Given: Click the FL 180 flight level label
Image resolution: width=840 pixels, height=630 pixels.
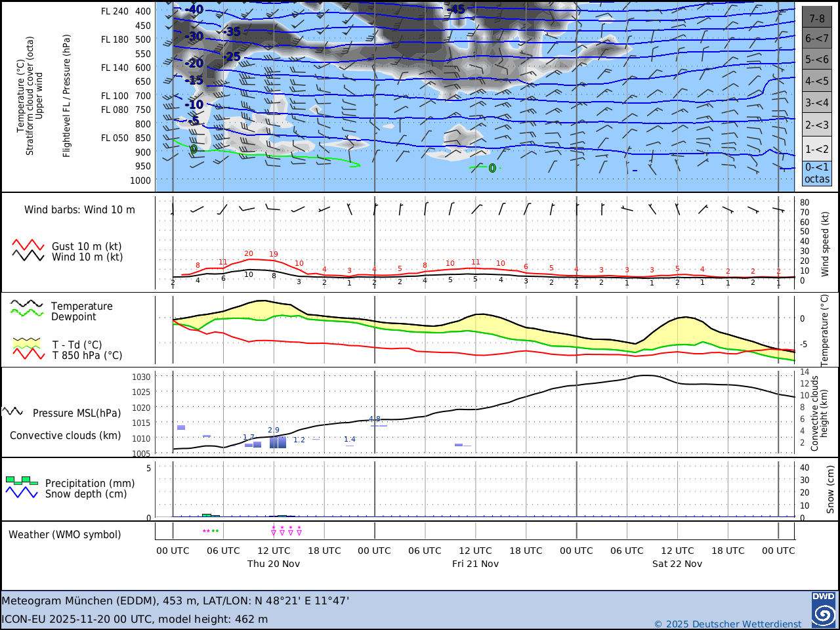Looking at the screenshot, I should (x=115, y=39).
